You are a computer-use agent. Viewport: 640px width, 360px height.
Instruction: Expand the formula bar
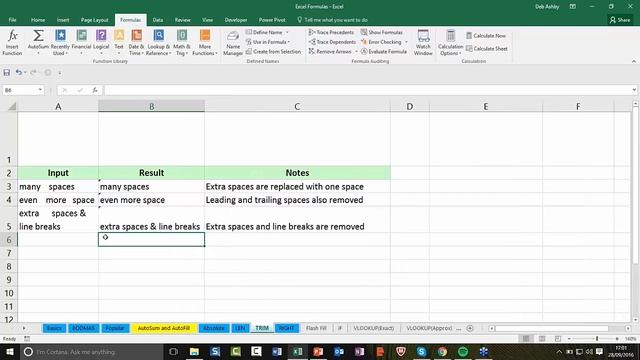(x=634, y=90)
